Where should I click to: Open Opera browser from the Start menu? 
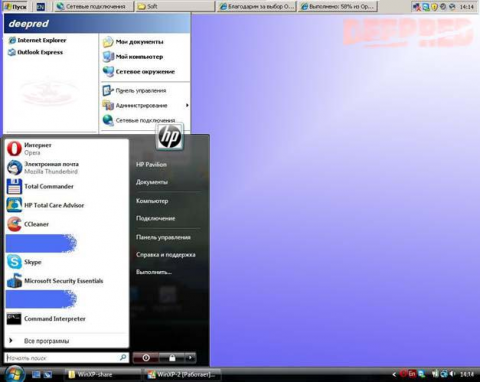click(x=67, y=149)
